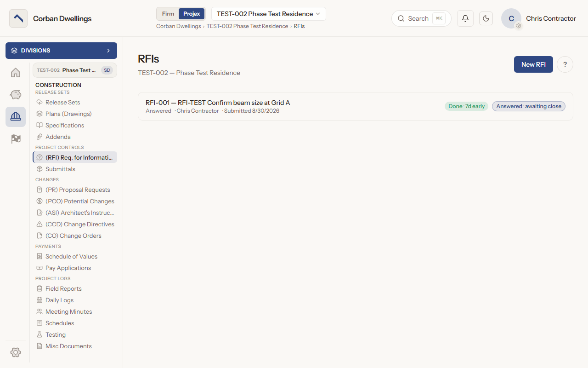Screen dimensions: 588x368
Task: Click the New RFI button
Action: 533,64
